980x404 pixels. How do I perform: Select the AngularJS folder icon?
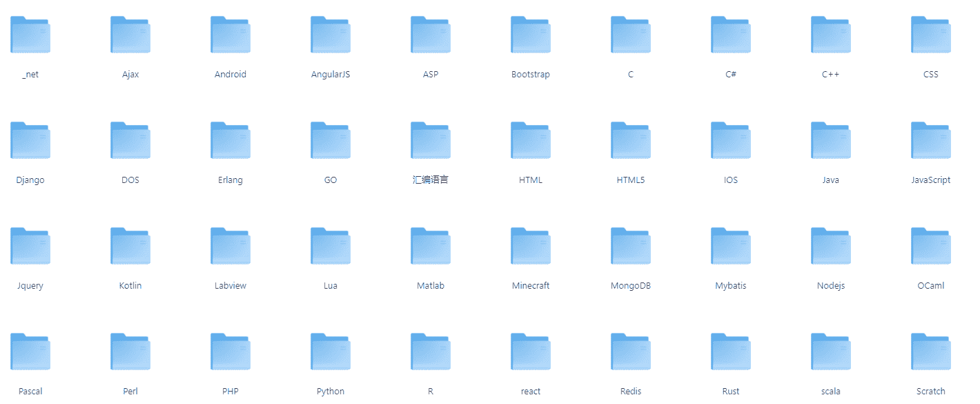coord(331,35)
